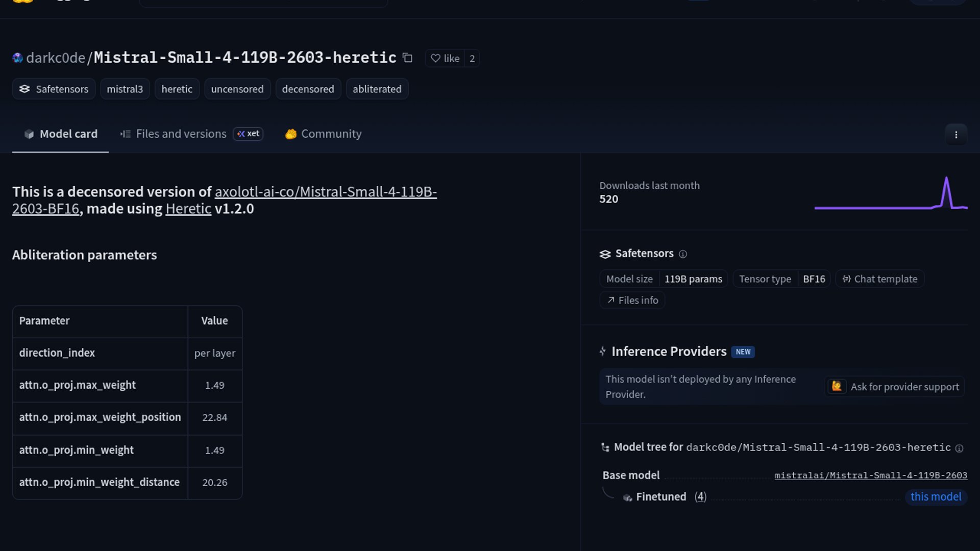Open the Chat template viewer
Viewport: 980px width, 551px height.
tap(880, 279)
